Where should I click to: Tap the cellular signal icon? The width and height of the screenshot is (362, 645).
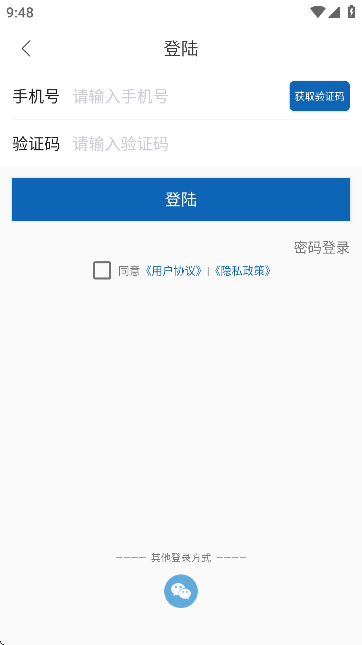334,12
